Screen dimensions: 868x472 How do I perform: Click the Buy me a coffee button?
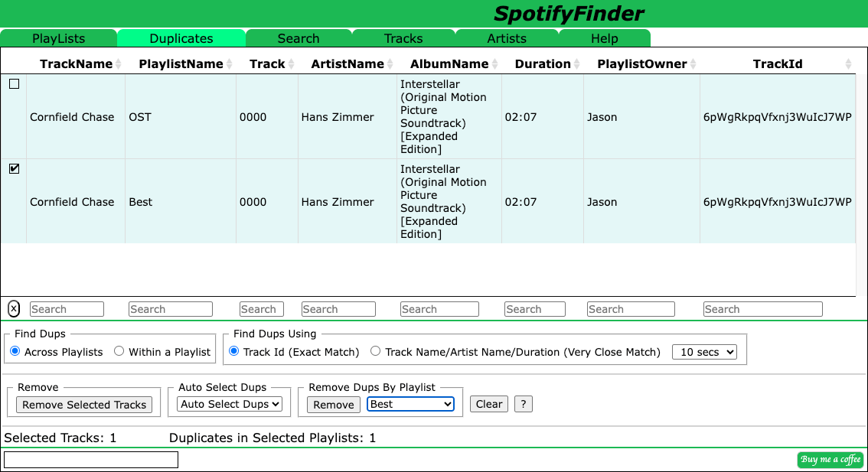pyautogui.click(x=830, y=459)
